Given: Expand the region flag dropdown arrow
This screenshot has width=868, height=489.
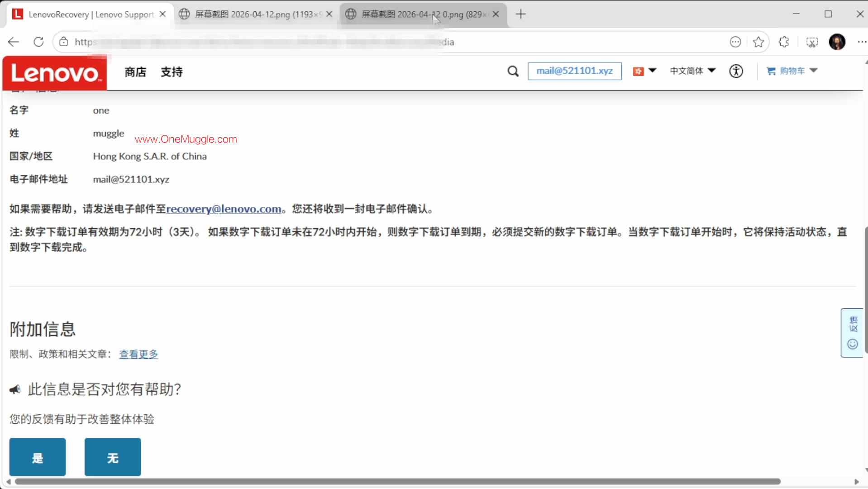Looking at the screenshot, I should pyautogui.click(x=652, y=71).
